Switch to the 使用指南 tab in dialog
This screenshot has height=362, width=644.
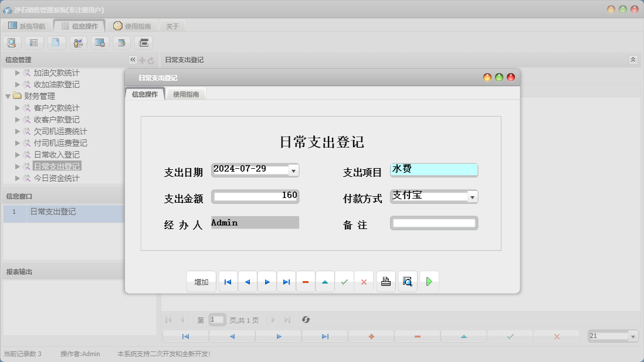(x=187, y=93)
